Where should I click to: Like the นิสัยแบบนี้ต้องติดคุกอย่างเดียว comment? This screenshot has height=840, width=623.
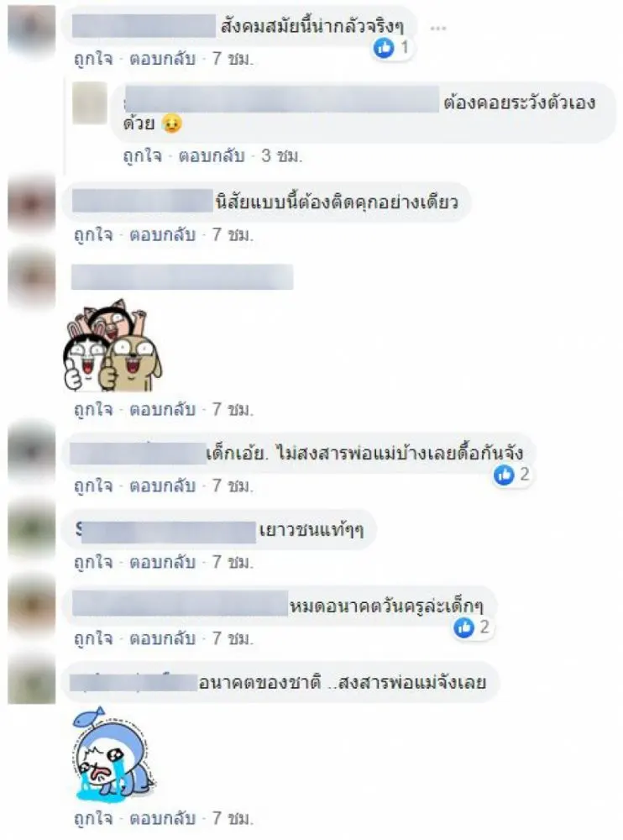(93, 234)
